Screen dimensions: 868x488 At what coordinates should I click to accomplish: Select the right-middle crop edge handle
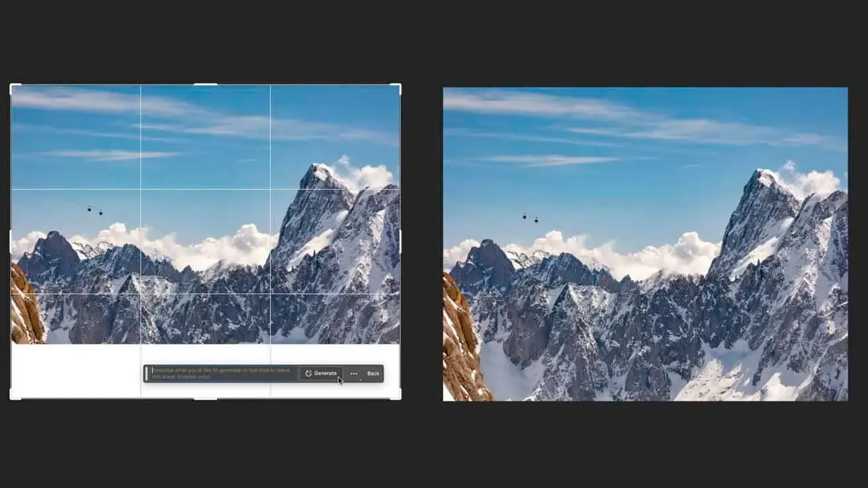400,241
